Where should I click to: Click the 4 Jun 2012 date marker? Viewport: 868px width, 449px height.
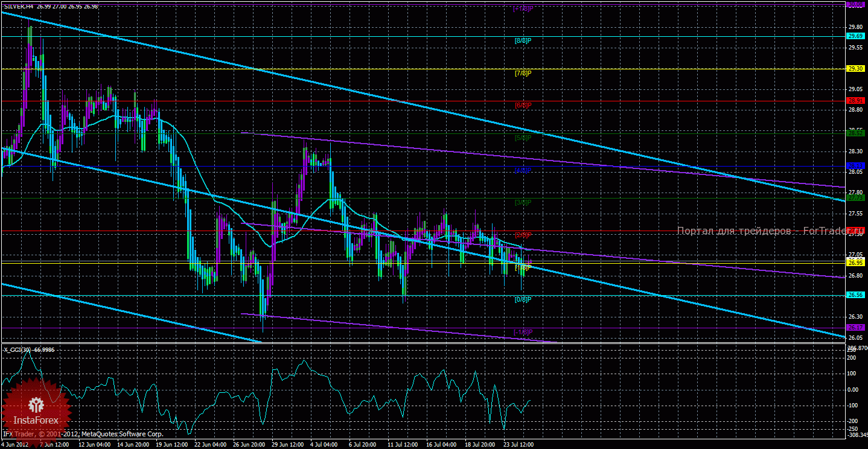(x=16, y=445)
